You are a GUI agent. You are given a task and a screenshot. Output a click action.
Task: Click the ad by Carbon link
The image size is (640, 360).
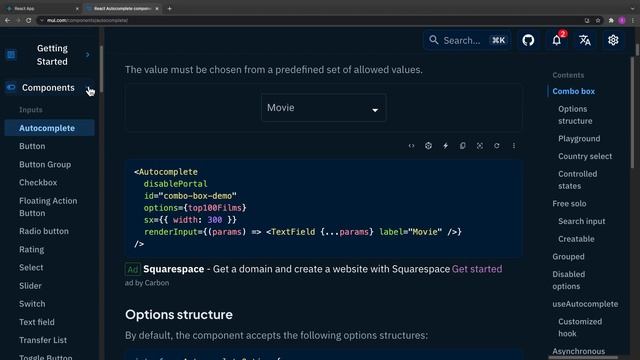tap(147, 283)
